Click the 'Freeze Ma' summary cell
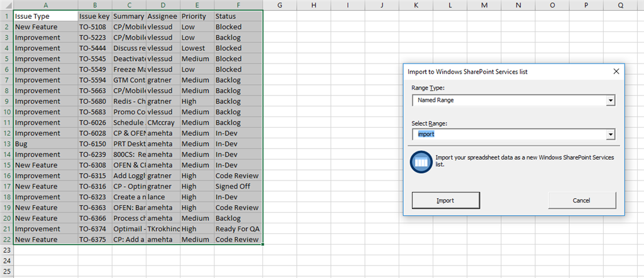644x278 pixels. pos(129,69)
